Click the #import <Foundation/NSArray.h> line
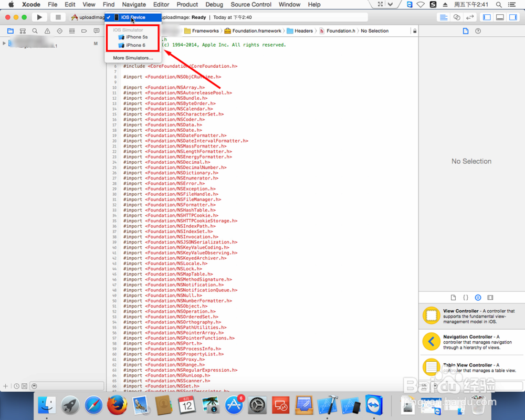 click(164, 88)
